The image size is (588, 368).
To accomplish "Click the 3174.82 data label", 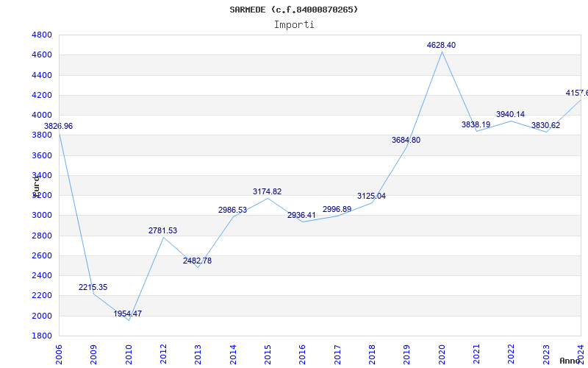I will pos(267,191).
